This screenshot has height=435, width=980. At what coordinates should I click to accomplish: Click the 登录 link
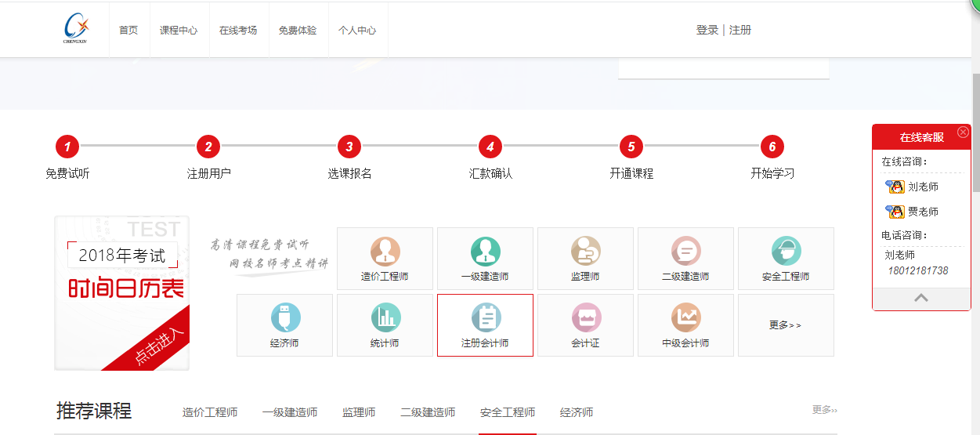point(707,30)
